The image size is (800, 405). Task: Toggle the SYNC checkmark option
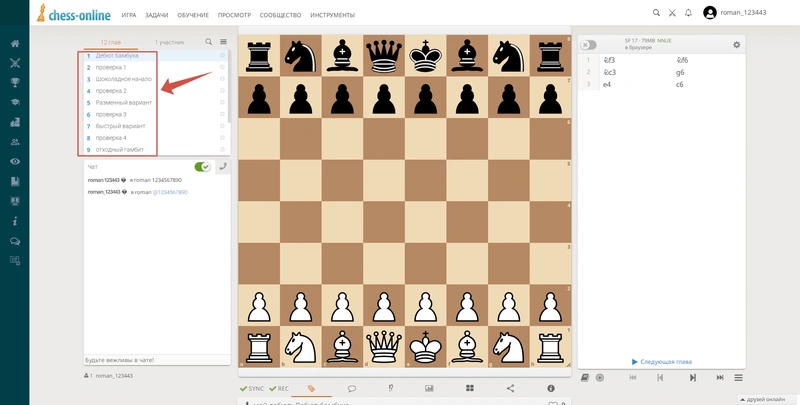pyautogui.click(x=252, y=389)
